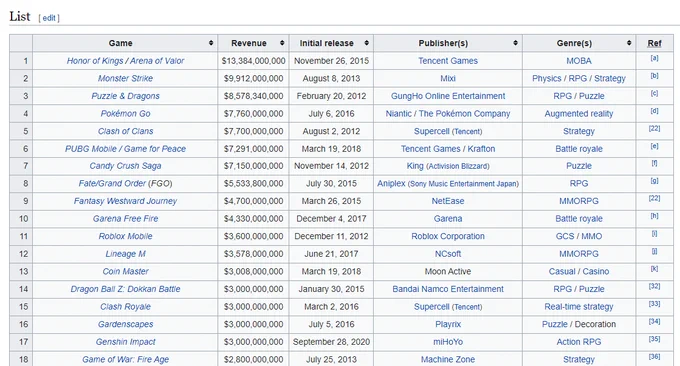Viewport: 680px width, 366px height.
Task: Open GCS genre link
Action: click(x=565, y=236)
